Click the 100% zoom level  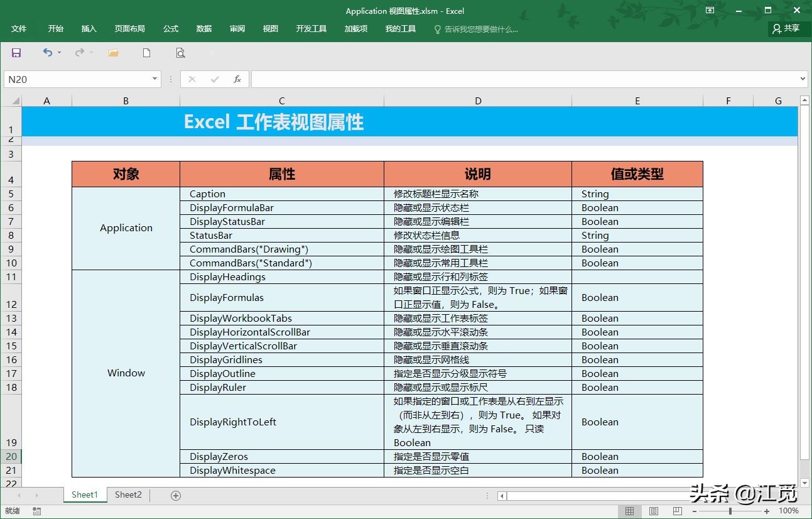point(789,511)
